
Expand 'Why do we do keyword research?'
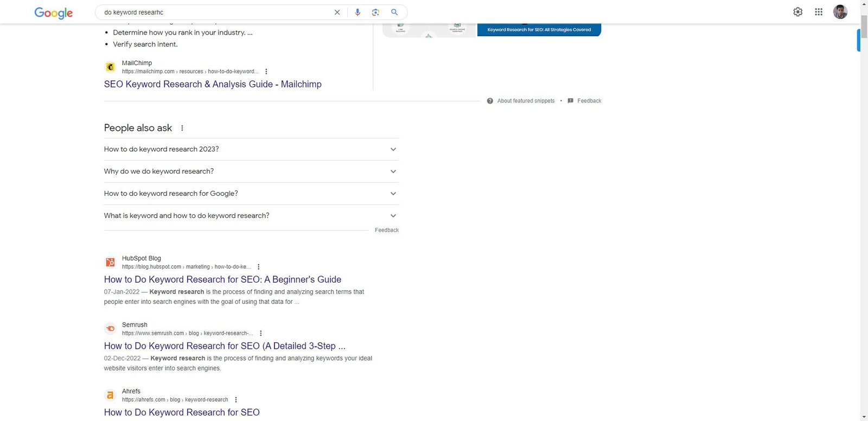coord(251,171)
